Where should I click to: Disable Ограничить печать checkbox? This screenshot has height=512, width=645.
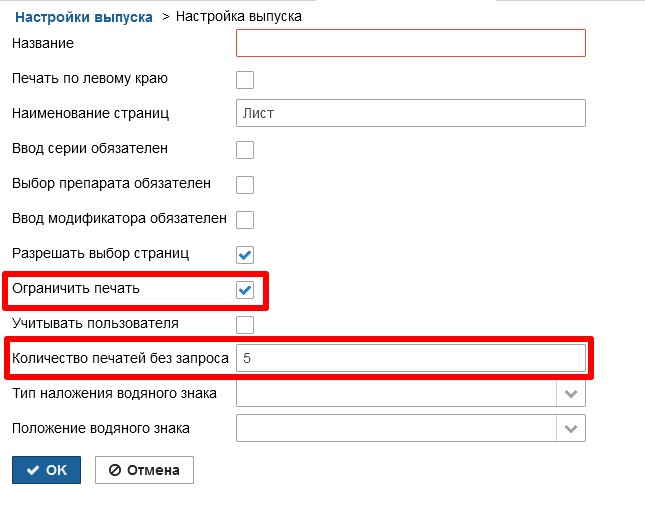coord(245,290)
